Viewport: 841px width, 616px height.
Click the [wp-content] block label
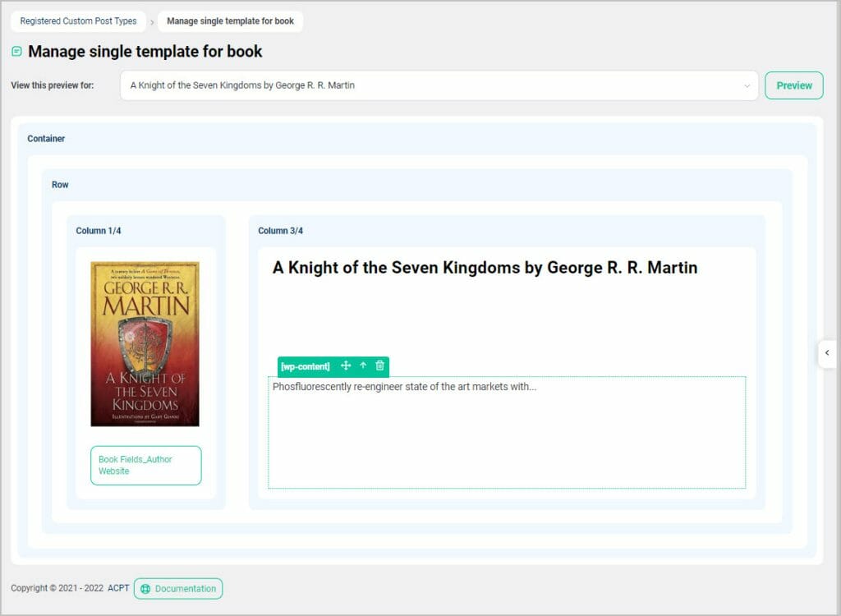pos(305,366)
